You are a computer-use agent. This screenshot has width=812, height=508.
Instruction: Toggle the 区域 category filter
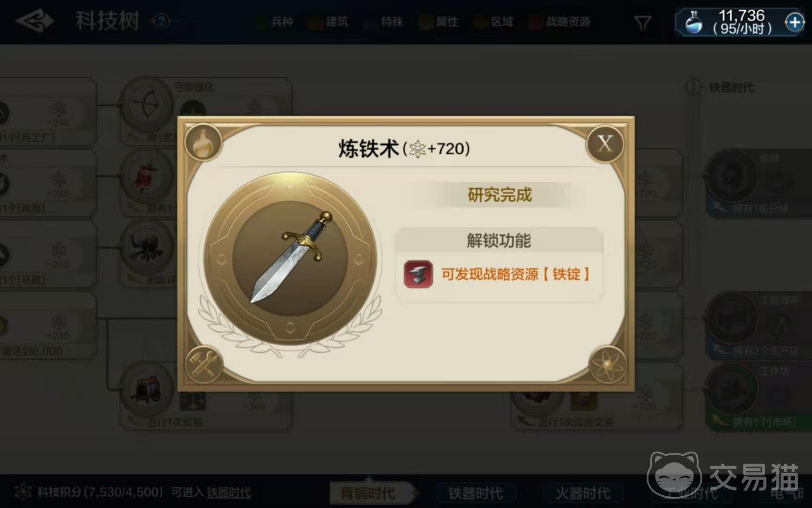click(494, 22)
